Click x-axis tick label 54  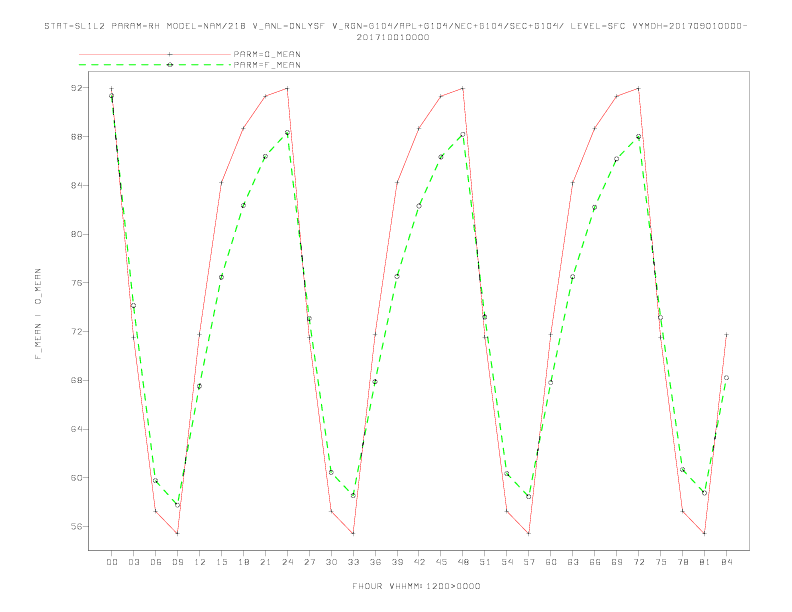click(x=507, y=562)
